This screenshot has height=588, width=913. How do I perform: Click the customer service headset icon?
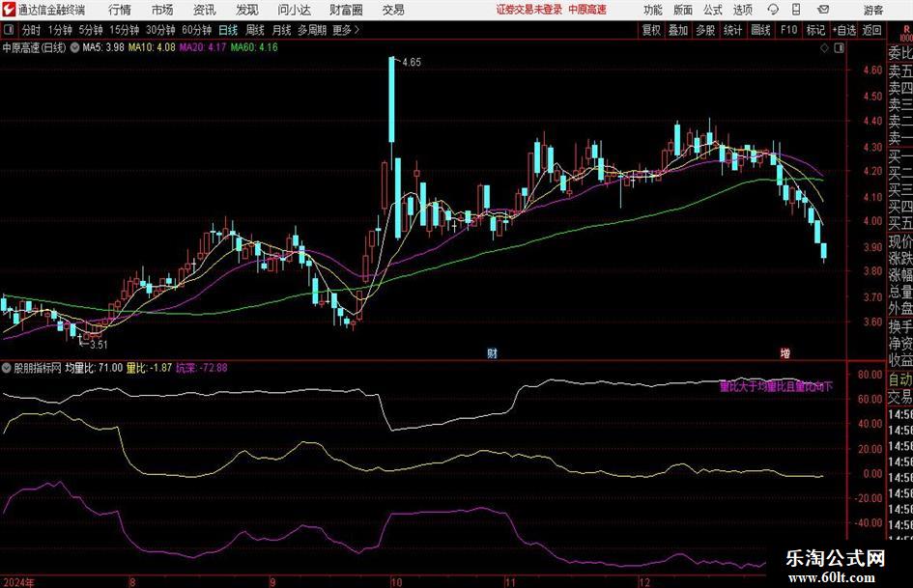coord(773,10)
